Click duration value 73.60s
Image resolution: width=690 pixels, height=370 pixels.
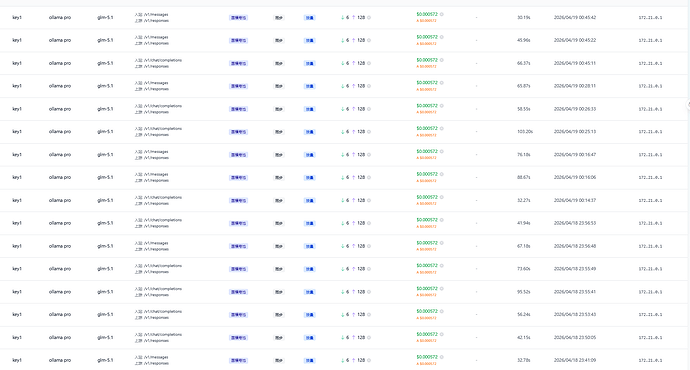click(524, 269)
